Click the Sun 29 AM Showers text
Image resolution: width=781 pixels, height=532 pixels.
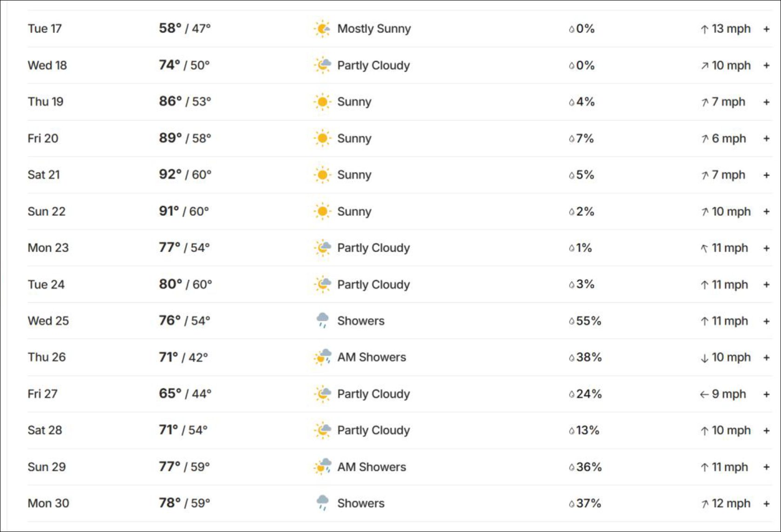[372, 467]
